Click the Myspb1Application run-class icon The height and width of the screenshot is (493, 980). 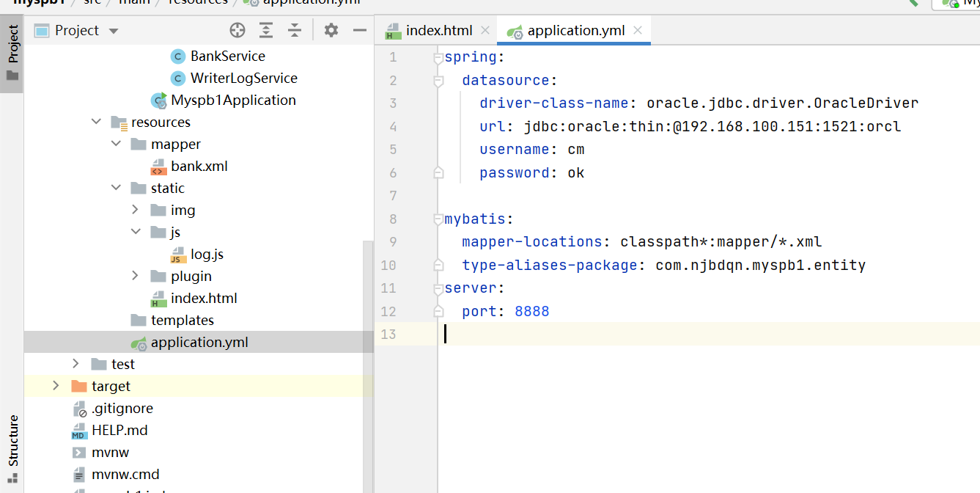pos(158,101)
